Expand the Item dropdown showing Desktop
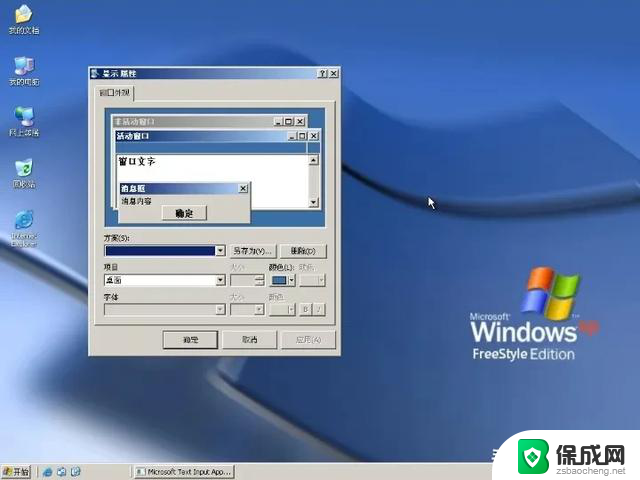The image size is (640, 480). point(220,280)
